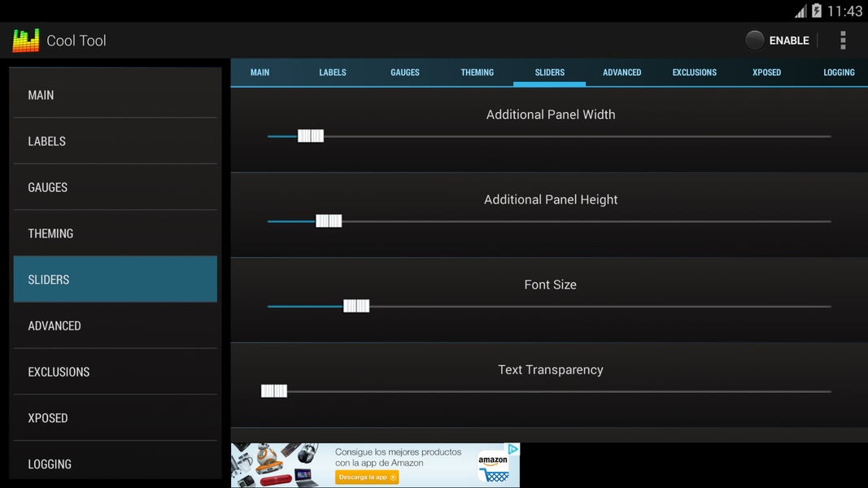Switch to the MAIN tab
This screenshot has height=488, width=868.
click(260, 72)
